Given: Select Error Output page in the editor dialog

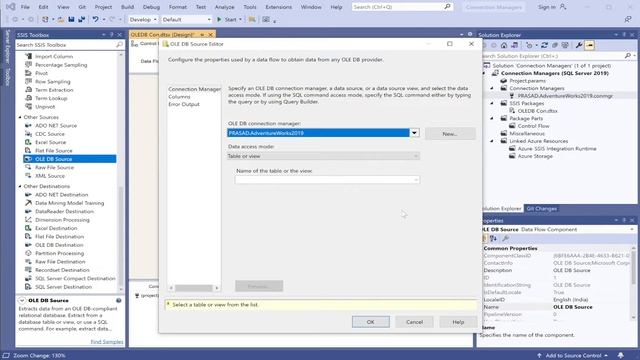Looking at the screenshot, I should pyautogui.click(x=184, y=104).
